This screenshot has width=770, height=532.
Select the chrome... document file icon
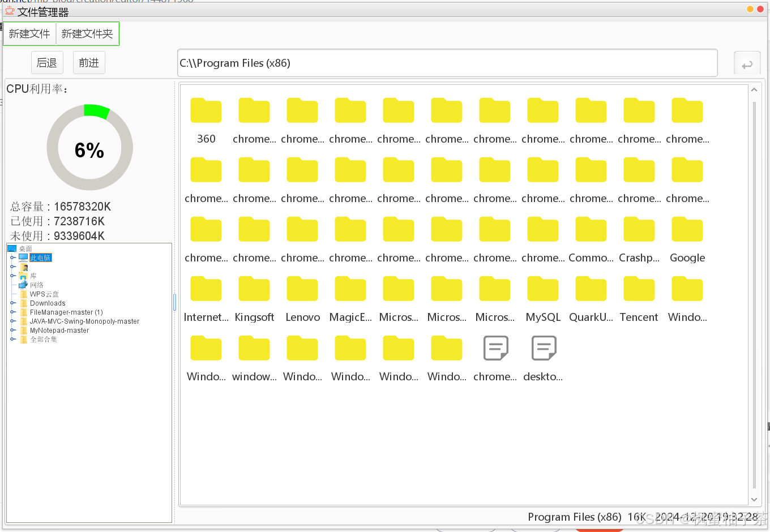coord(495,348)
